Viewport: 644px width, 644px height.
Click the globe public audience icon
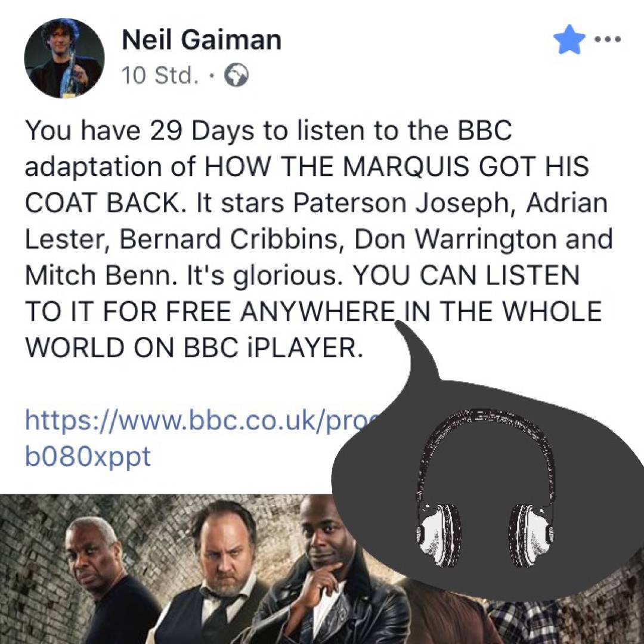236,76
